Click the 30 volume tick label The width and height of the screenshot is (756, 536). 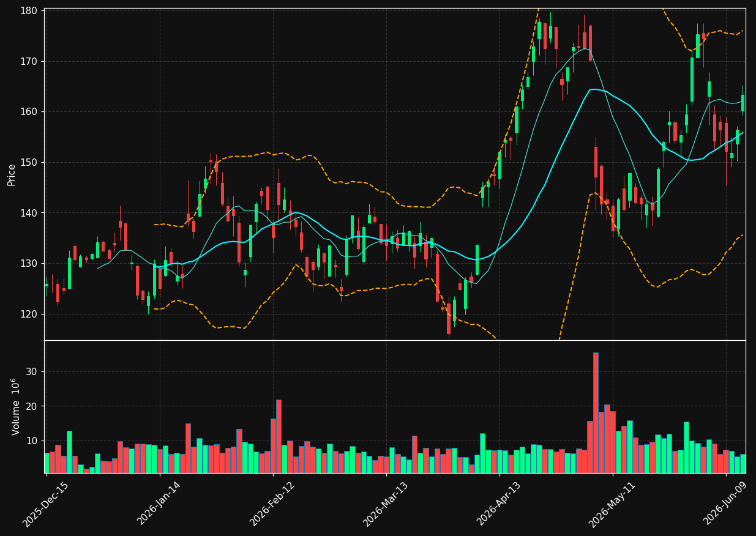(x=31, y=372)
